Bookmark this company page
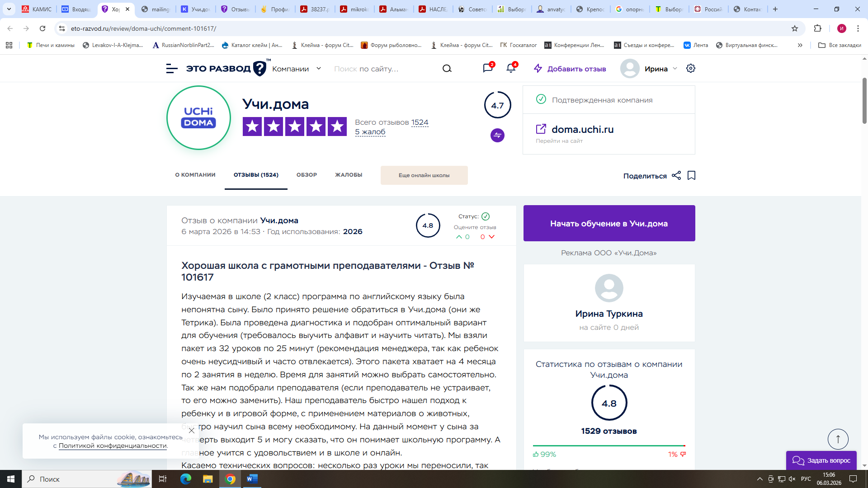The width and height of the screenshot is (868, 488). pyautogui.click(x=691, y=175)
